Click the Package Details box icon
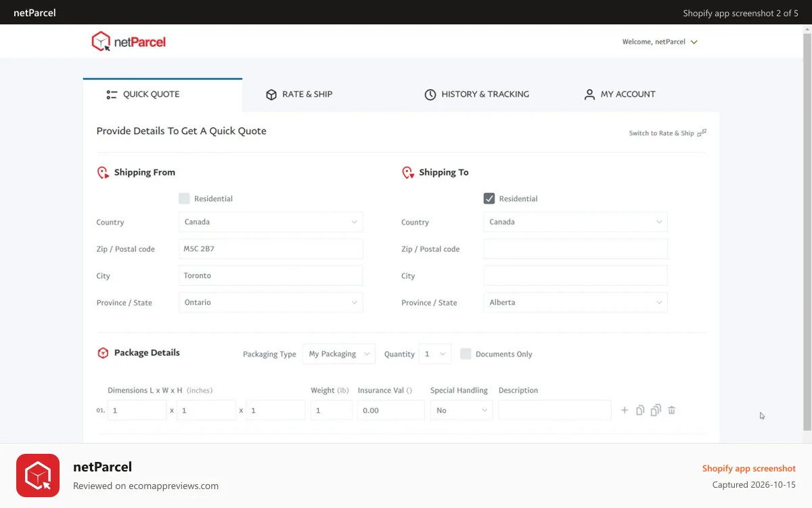Image resolution: width=812 pixels, height=508 pixels. point(103,353)
